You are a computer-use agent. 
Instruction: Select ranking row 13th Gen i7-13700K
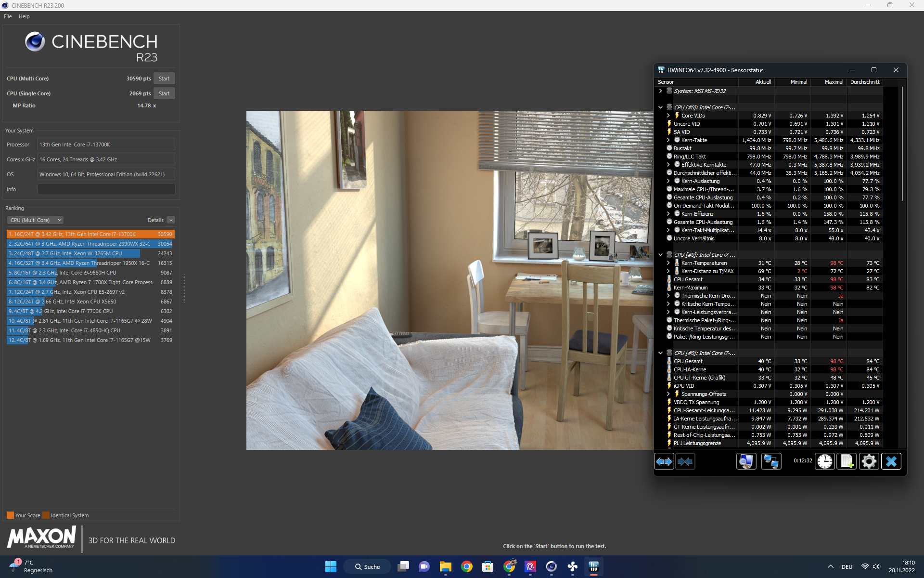pyautogui.click(x=90, y=234)
